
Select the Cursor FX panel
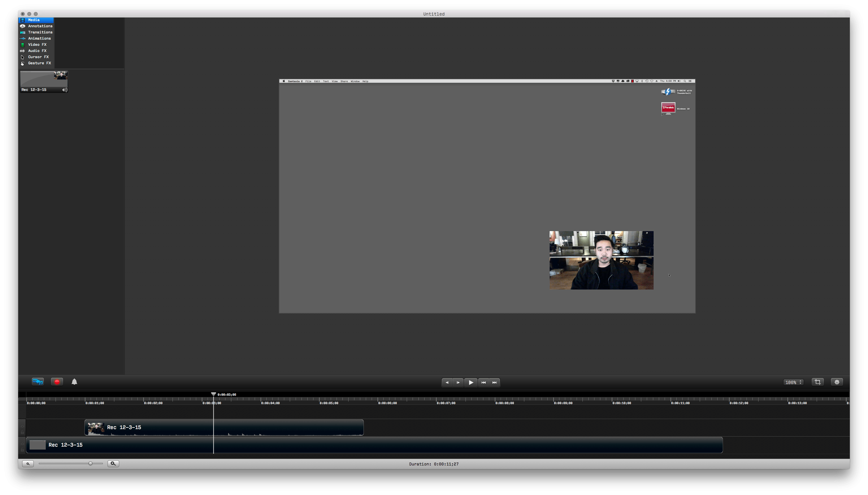[38, 57]
